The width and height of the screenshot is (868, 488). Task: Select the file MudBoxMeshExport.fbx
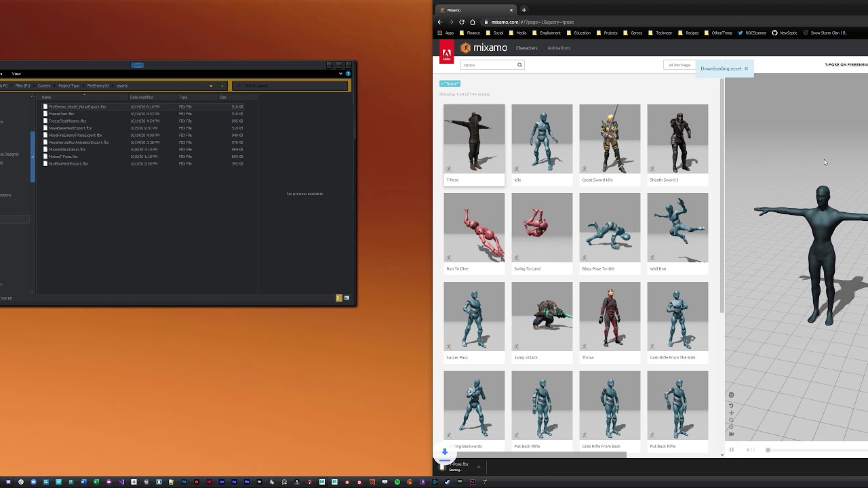(68, 163)
